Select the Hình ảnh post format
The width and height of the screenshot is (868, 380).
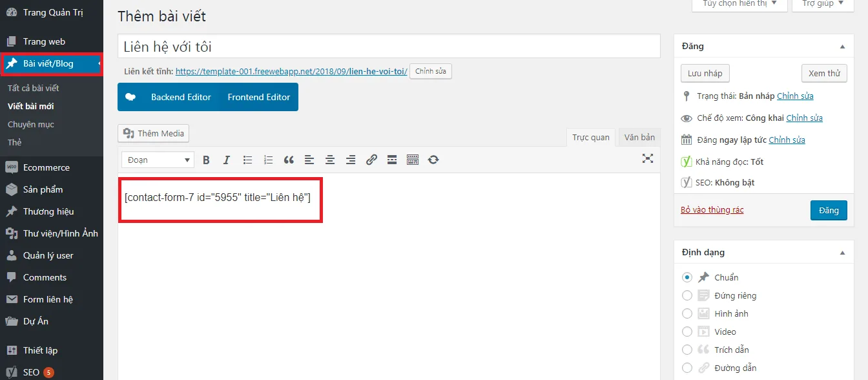click(x=687, y=313)
